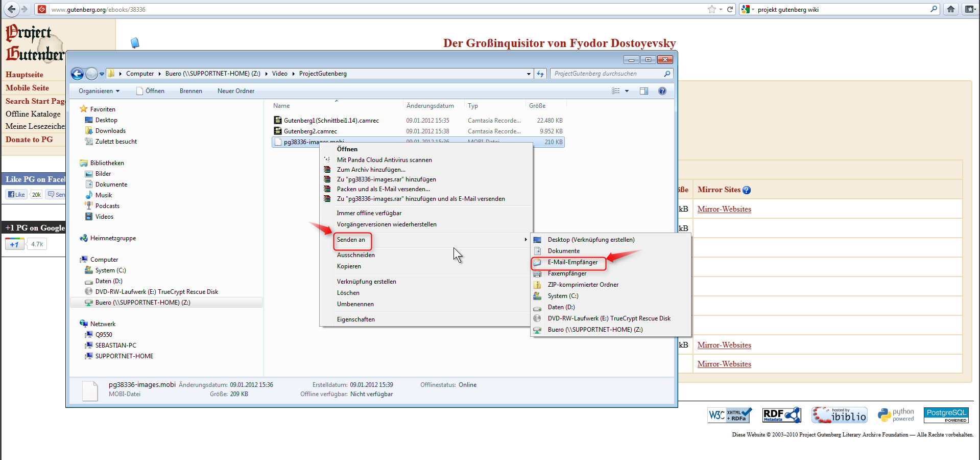Click the Python powered badge
Viewport: 980px width, 460px height.
896,415
